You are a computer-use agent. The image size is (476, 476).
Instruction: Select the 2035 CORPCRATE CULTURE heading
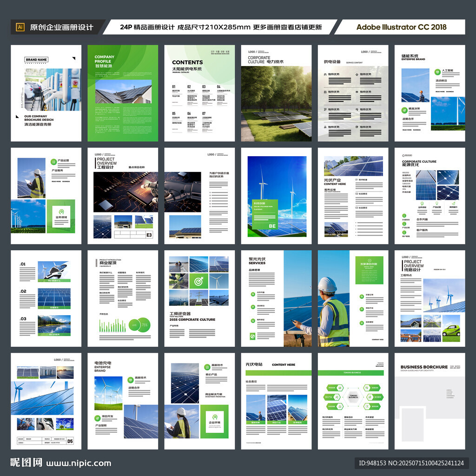192,320
